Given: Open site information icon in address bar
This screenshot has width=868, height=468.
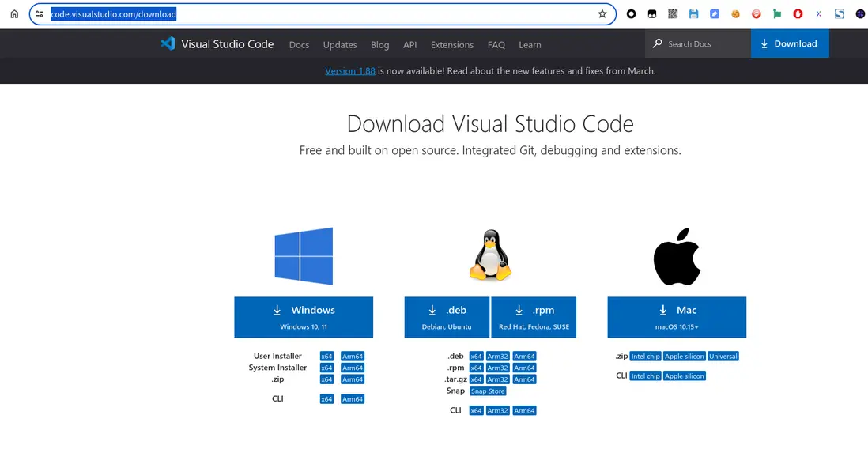Looking at the screenshot, I should pos(40,14).
